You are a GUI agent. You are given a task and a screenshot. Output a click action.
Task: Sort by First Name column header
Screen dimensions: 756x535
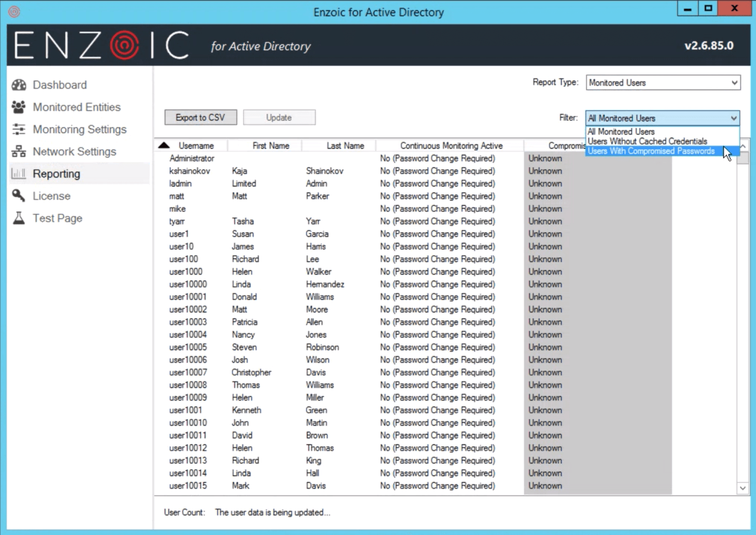(x=271, y=146)
